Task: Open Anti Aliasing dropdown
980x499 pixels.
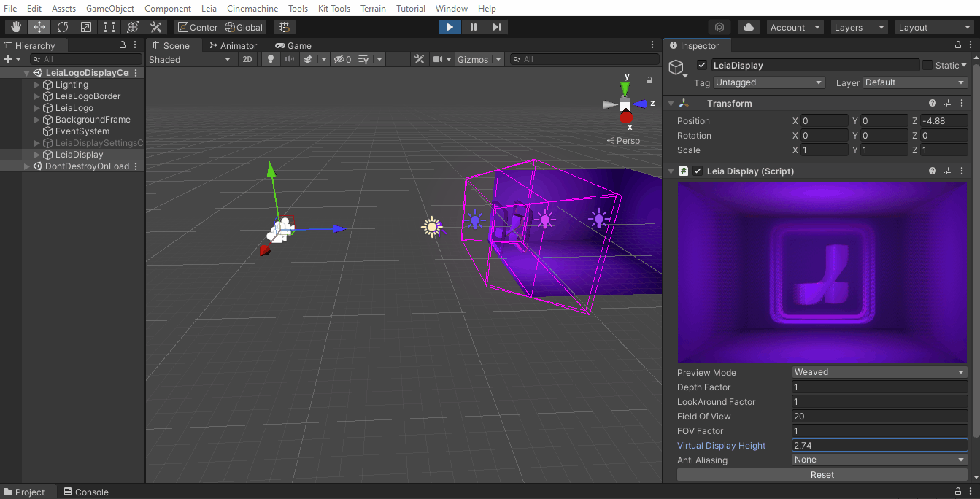Action: coord(880,460)
